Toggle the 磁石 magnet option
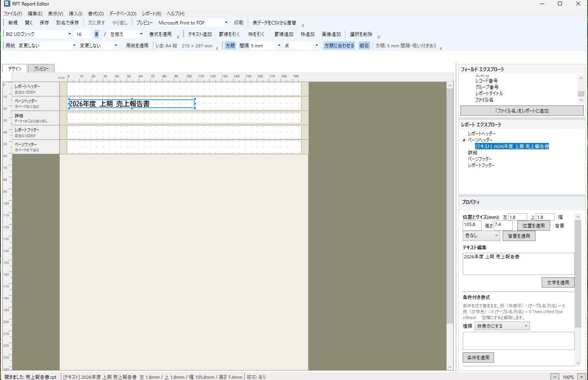This screenshot has height=380, width=588. point(364,46)
